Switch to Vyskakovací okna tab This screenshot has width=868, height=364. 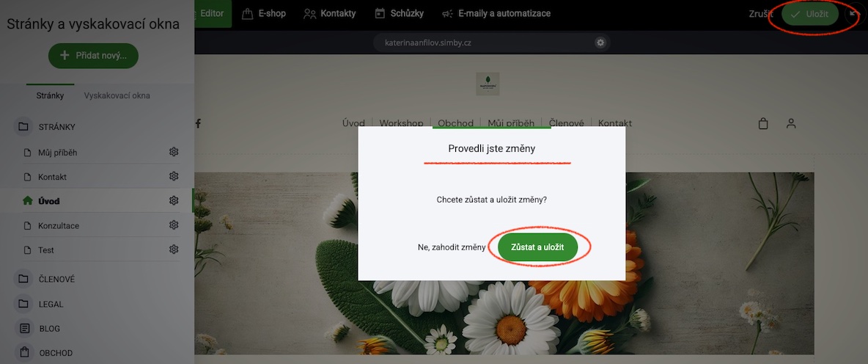[x=117, y=95]
